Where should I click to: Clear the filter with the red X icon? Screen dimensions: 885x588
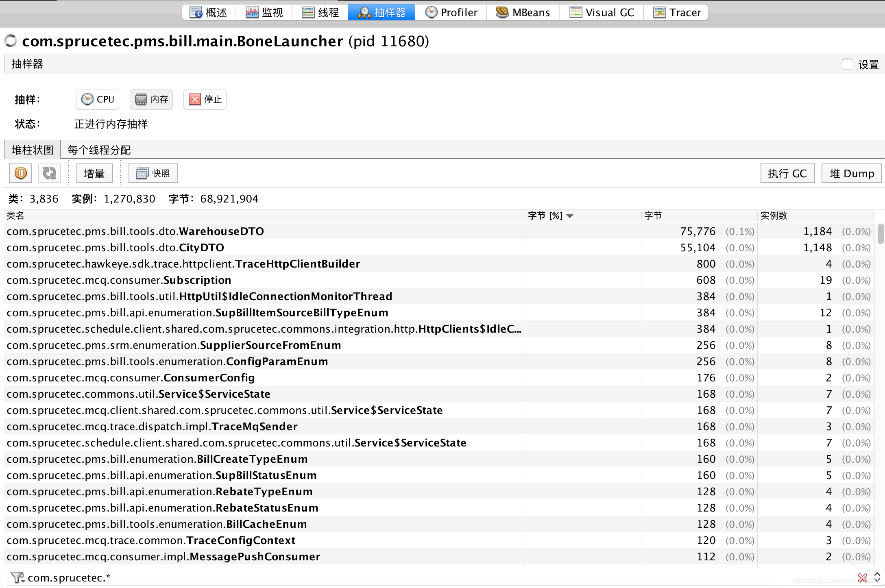[x=862, y=577]
